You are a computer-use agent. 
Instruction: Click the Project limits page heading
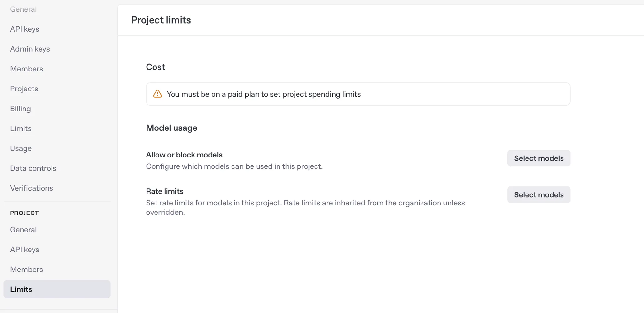161,20
